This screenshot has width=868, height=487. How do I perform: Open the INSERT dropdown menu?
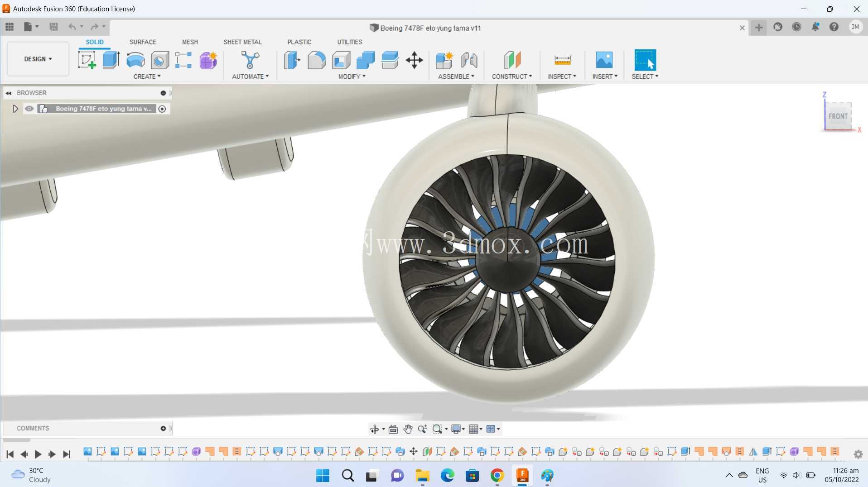point(605,76)
